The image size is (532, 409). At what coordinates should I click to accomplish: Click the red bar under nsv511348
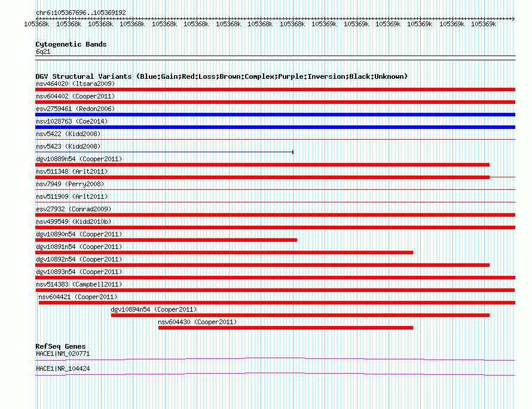tap(262, 177)
